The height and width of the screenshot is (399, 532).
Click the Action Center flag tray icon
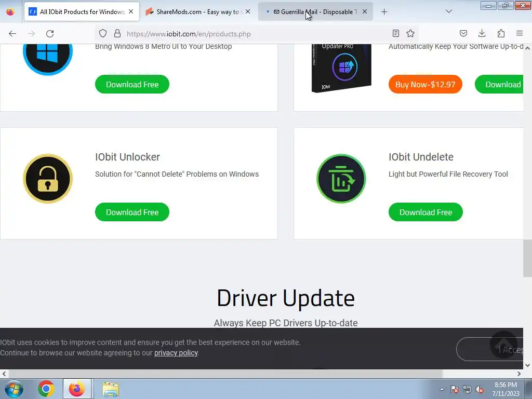click(x=455, y=389)
